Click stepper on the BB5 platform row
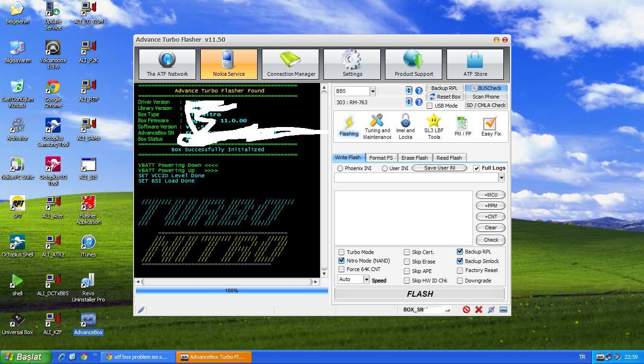The height and width of the screenshot is (364, 644). (x=409, y=91)
